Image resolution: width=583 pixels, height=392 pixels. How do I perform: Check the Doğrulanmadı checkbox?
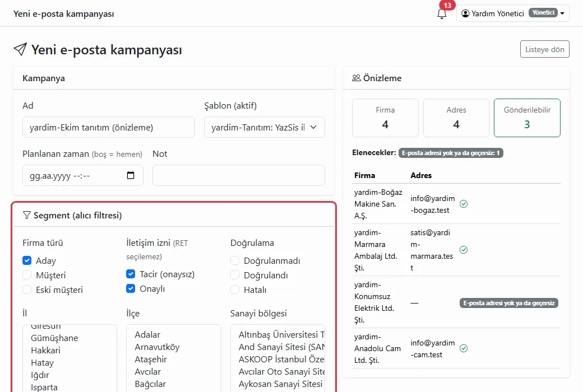[235, 260]
